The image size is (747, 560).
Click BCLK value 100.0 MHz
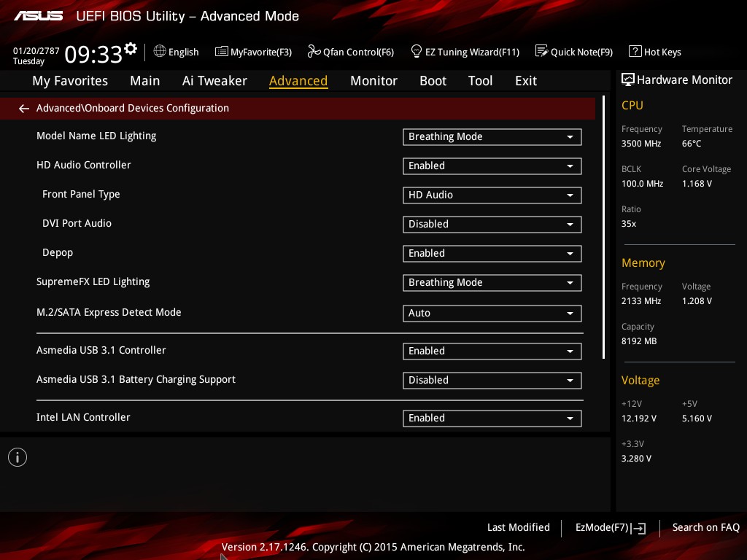(x=642, y=183)
